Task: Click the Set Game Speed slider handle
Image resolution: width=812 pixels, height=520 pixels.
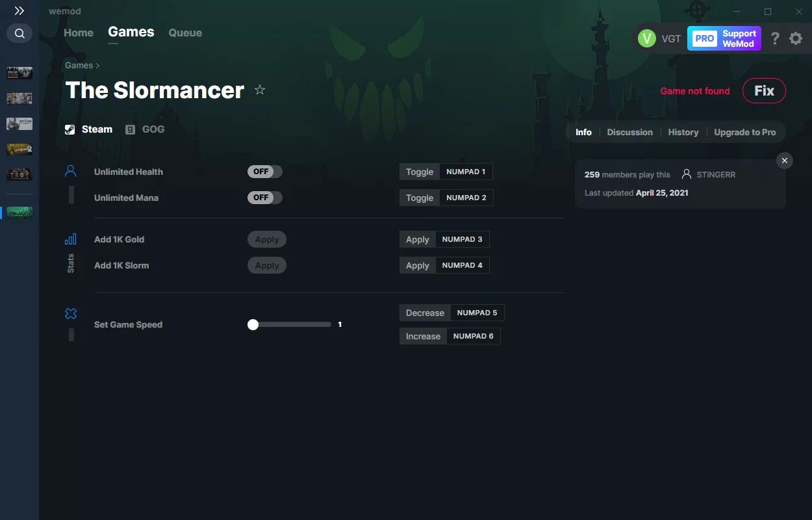Action: [253, 324]
